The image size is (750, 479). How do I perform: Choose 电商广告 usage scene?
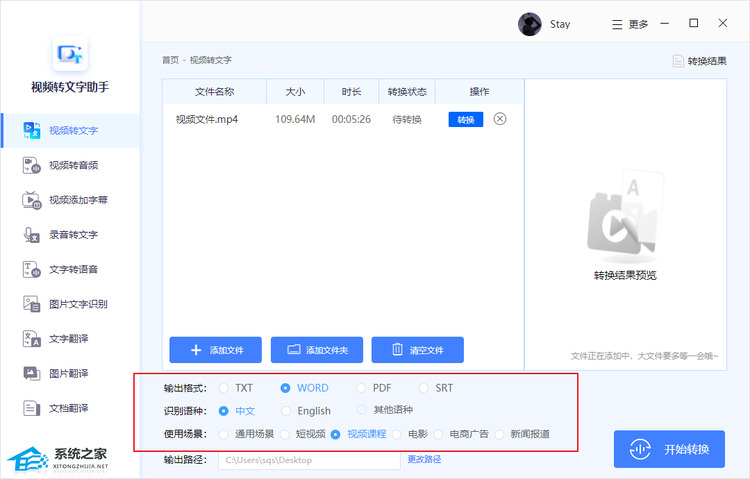point(438,434)
